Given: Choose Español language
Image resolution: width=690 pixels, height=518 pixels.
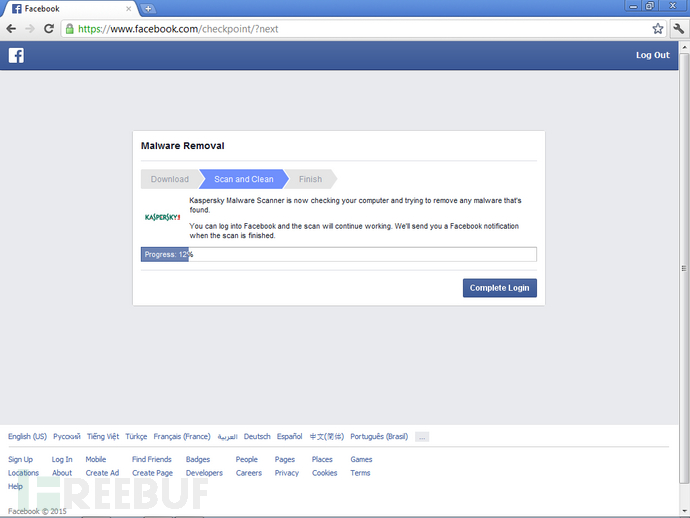Looking at the screenshot, I should click(x=290, y=437).
